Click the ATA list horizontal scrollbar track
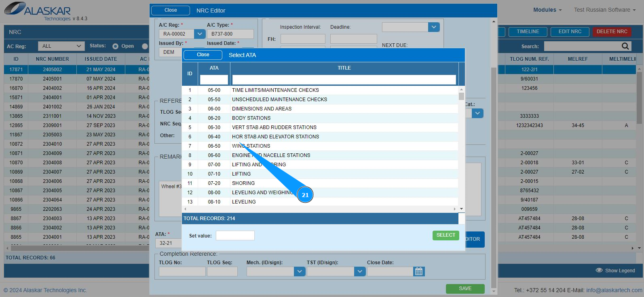Viewport: 644px width, 297px height. [x=320, y=209]
